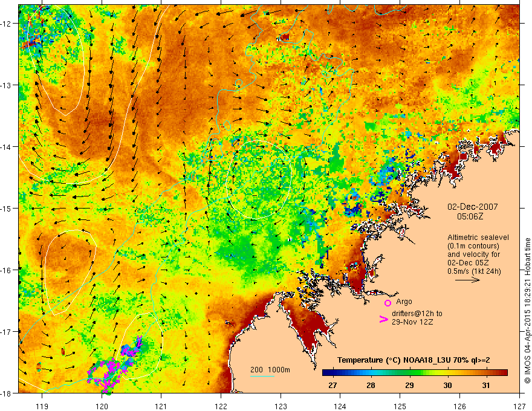This screenshot has width=532, height=411.
Task: Click the 'Altimetric sealevel' text
Action: click(478, 238)
